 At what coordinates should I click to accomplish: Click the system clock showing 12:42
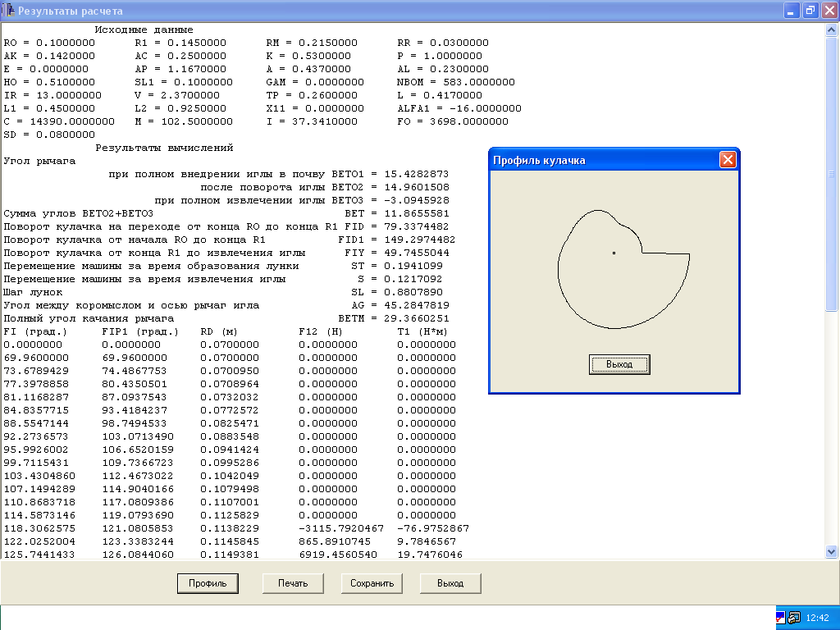point(817,618)
